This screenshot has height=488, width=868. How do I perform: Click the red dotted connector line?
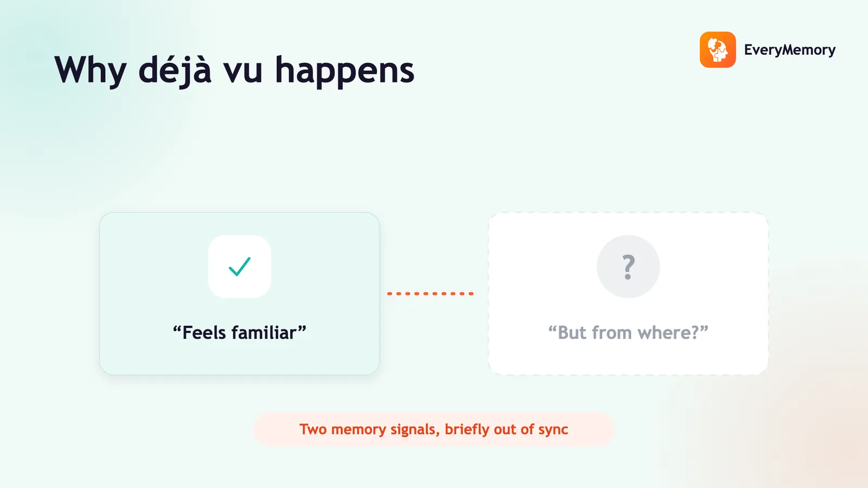[430, 293]
